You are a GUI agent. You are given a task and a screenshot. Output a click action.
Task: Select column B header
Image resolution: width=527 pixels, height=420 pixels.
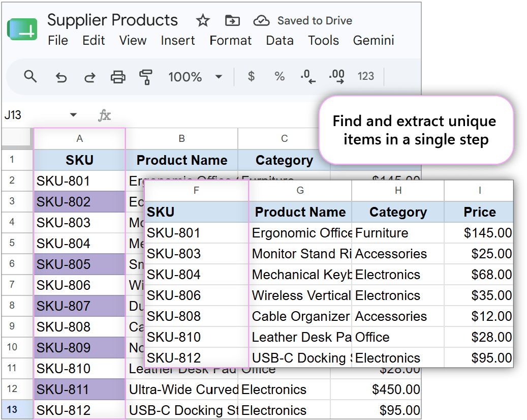[x=182, y=138]
